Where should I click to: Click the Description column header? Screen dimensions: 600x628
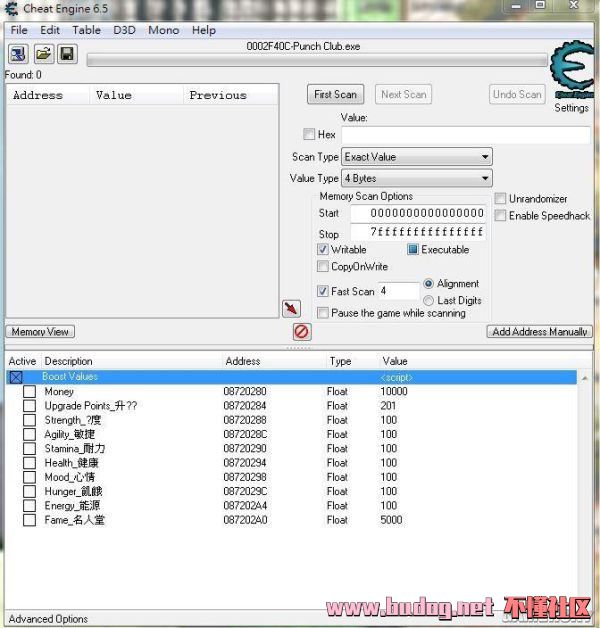(68, 361)
